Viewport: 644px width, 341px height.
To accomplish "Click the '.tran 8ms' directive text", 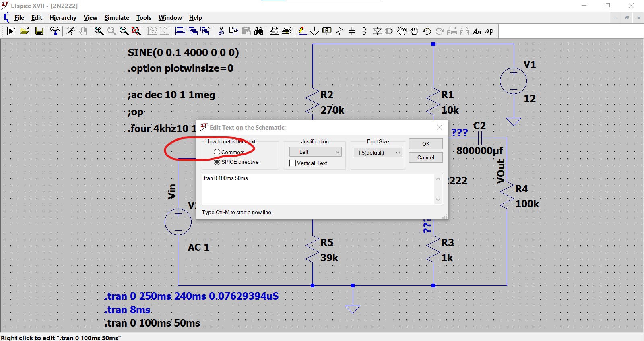I will (x=128, y=310).
